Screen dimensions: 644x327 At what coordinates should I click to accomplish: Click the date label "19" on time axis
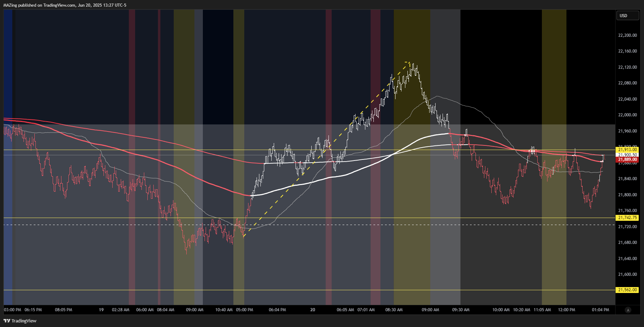101,310
